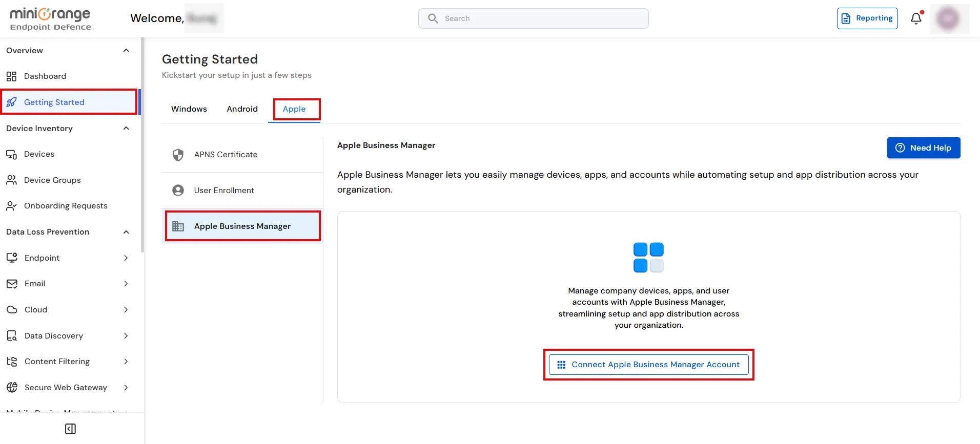
Task: Select the Apple tab
Action: tap(294, 109)
